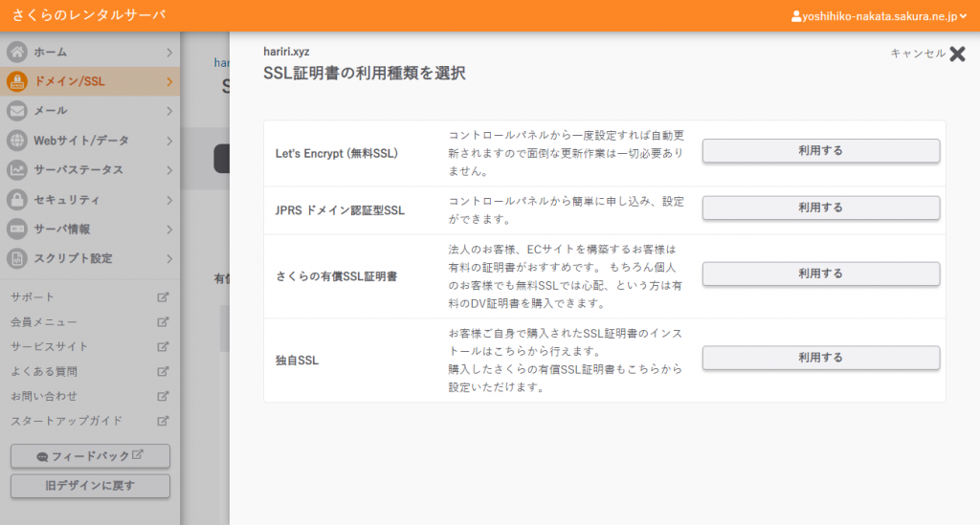Viewport: 980px width, 525px height.
Task: Click the JPRS ドメイン認証型SSL label
Action: 340,210
